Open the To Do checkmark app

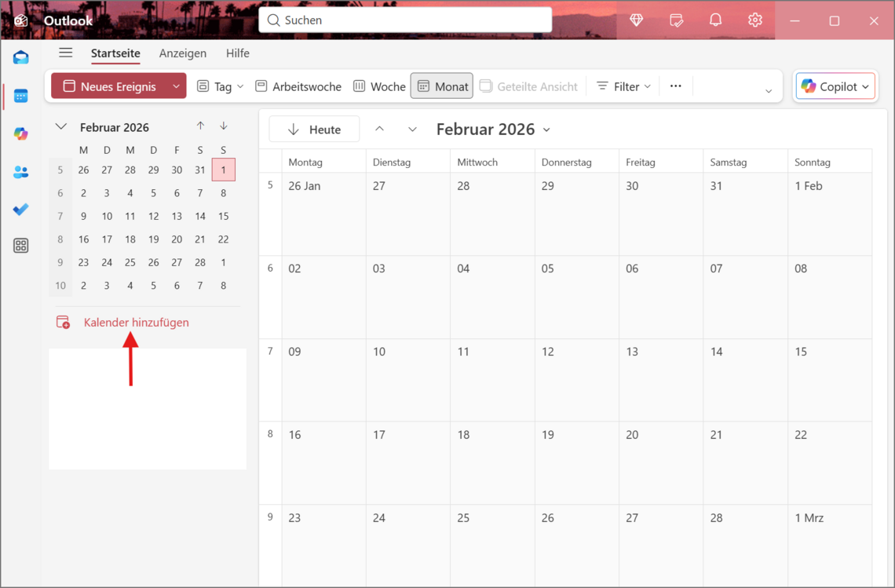[21, 209]
